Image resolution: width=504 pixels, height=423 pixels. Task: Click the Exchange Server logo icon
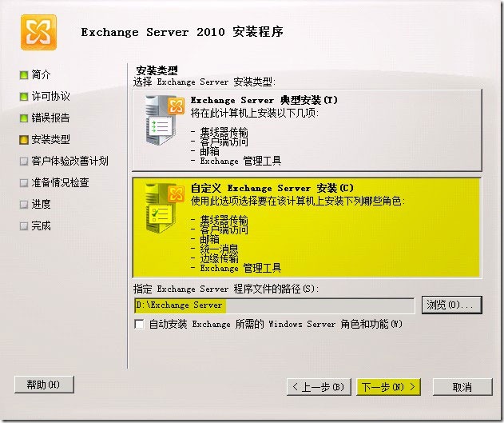click(x=38, y=32)
